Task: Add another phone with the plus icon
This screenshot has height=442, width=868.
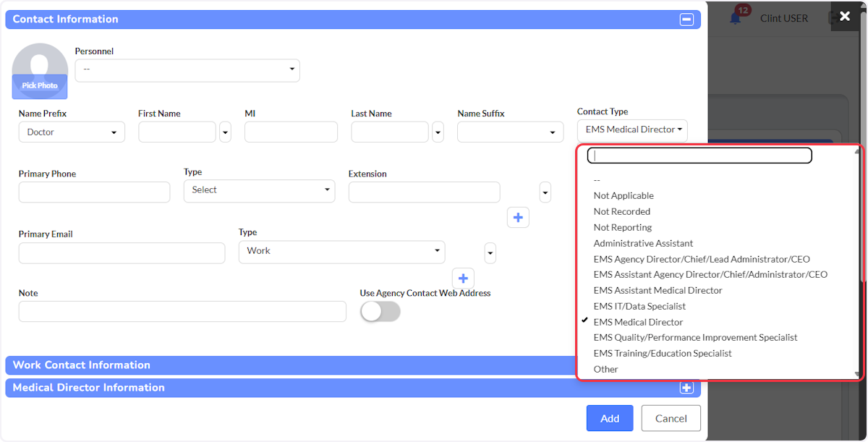Action: point(518,217)
